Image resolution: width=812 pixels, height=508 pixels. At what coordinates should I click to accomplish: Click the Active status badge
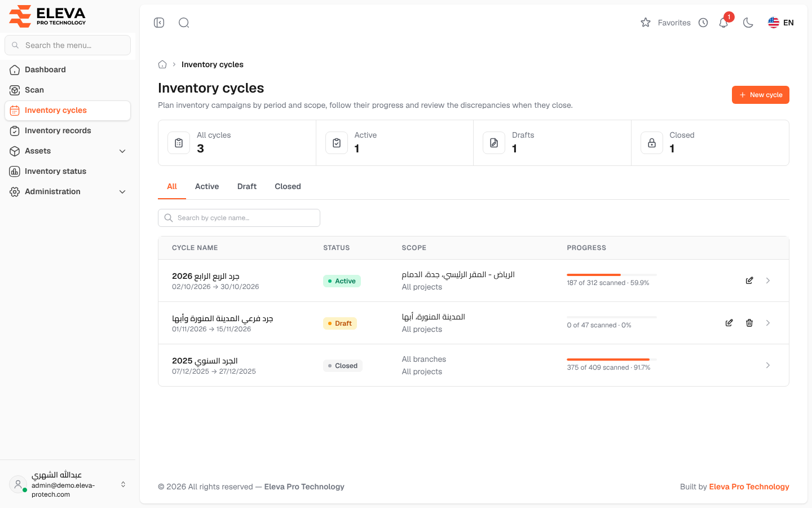point(342,281)
